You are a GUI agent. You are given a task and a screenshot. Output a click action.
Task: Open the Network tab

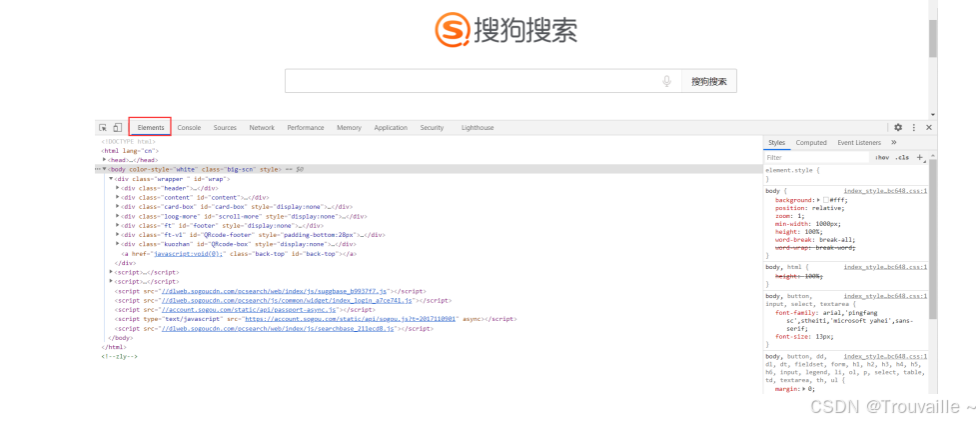[x=262, y=128]
